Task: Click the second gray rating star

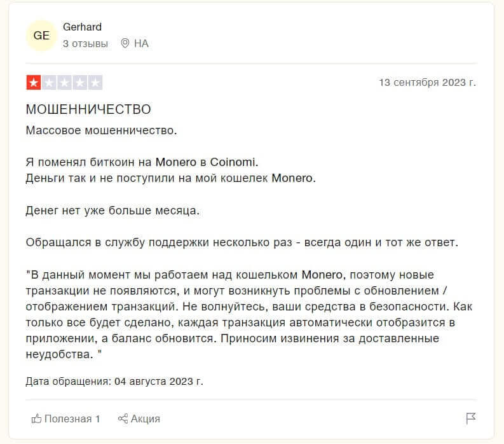Action: pos(49,83)
